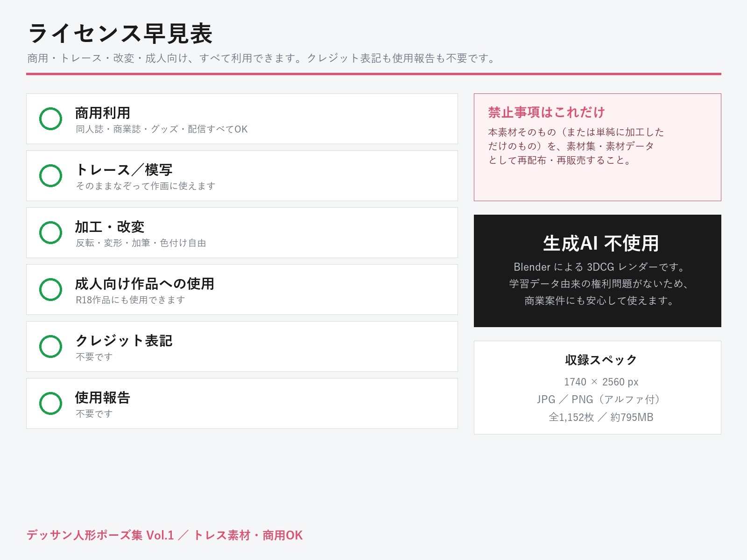The height and width of the screenshot is (560, 747).
Task: Select the 加工・改変 heading
Action: (x=110, y=227)
